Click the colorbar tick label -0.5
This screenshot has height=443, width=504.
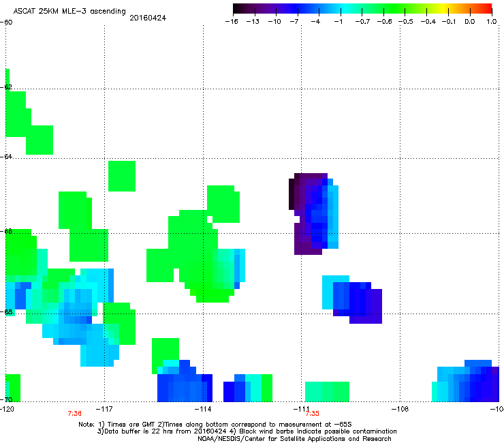pyautogui.click(x=406, y=22)
